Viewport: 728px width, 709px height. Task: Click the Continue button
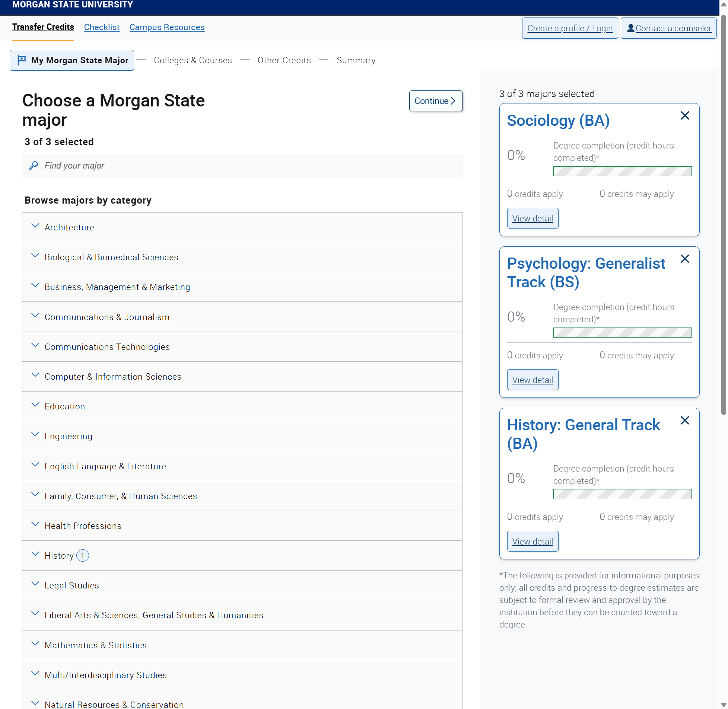point(436,101)
